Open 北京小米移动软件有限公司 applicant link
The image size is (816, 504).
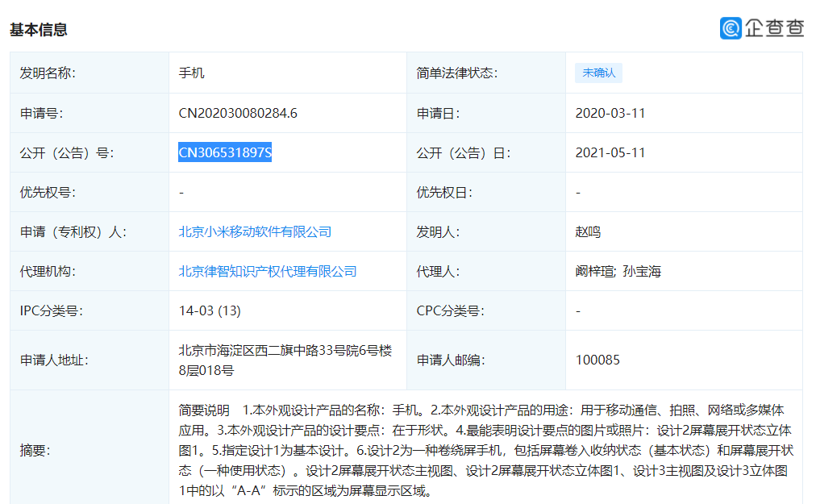tap(255, 231)
